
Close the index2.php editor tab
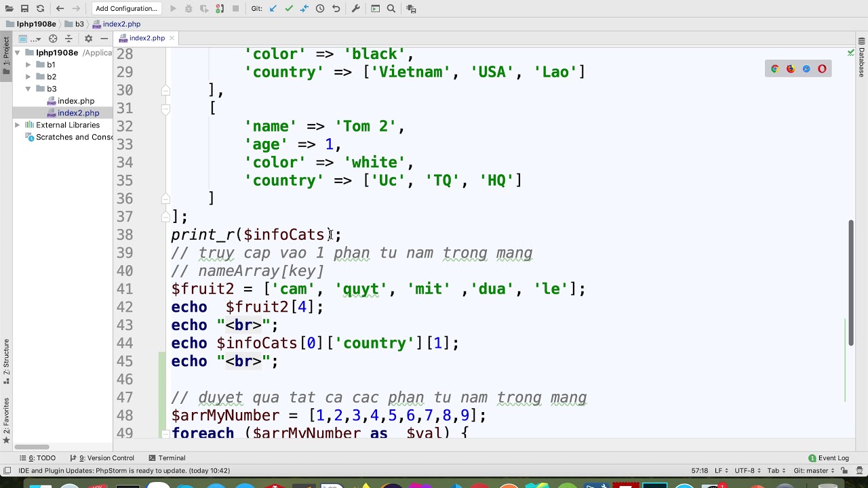point(172,38)
